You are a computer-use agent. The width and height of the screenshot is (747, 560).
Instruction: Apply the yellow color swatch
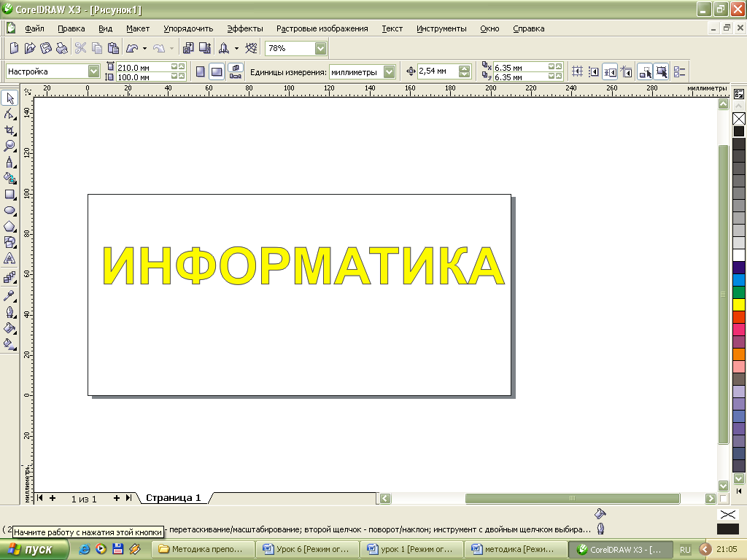(739, 305)
